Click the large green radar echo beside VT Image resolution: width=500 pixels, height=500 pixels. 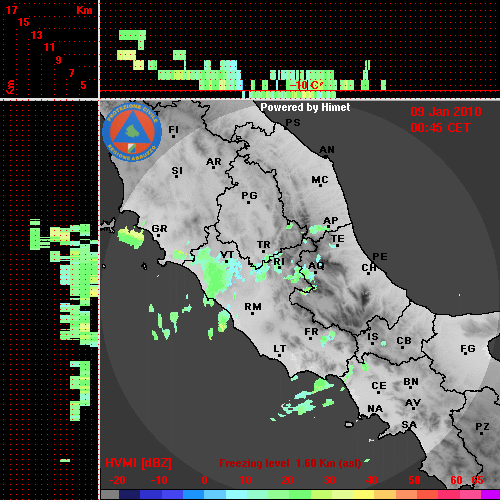[x=215, y=273]
